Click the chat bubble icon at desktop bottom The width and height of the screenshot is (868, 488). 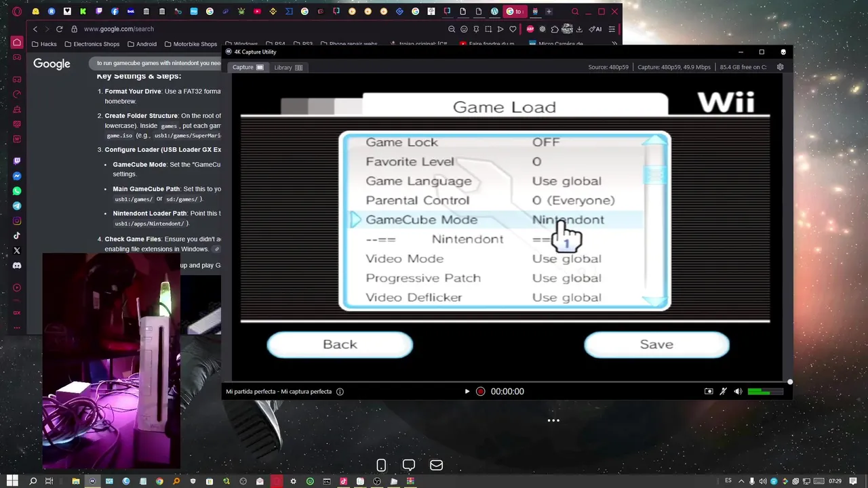[x=409, y=465]
